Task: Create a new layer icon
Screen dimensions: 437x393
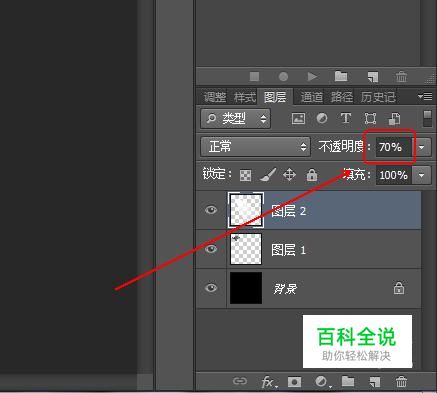Action: pyautogui.click(x=374, y=382)
